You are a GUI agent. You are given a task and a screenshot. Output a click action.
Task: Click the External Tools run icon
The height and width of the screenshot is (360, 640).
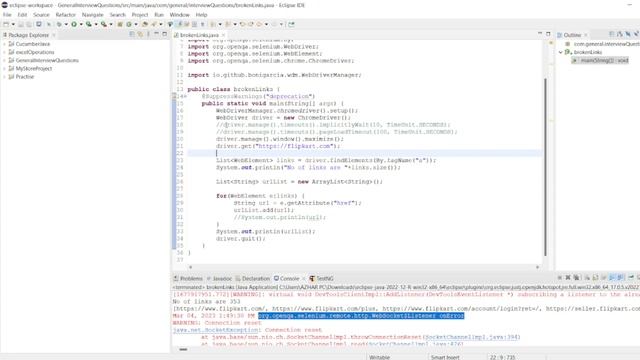pos(104,24)
